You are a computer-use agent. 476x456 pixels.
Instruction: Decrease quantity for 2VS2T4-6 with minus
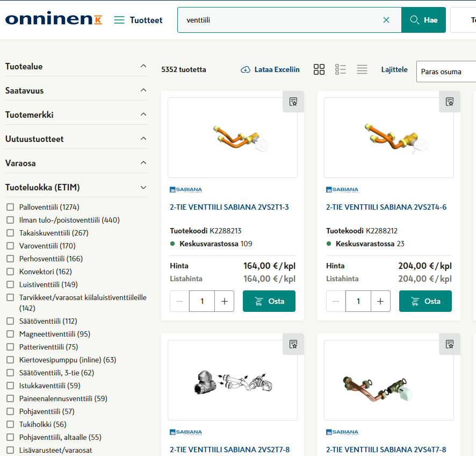(336, 301)
